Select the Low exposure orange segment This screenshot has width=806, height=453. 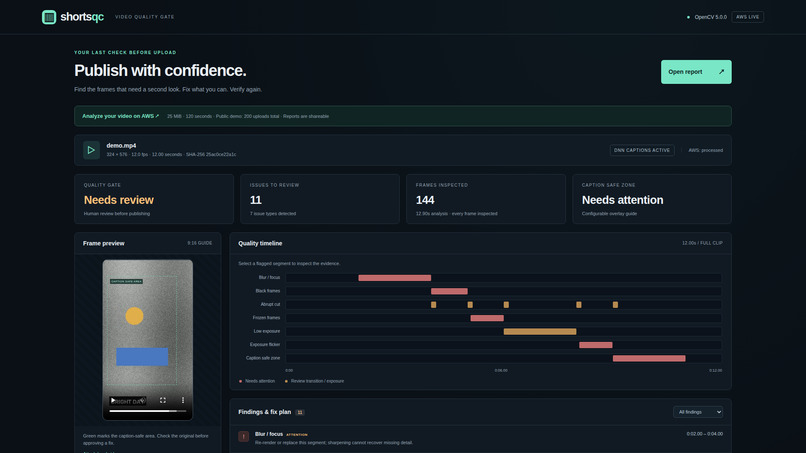click(540, 332)
